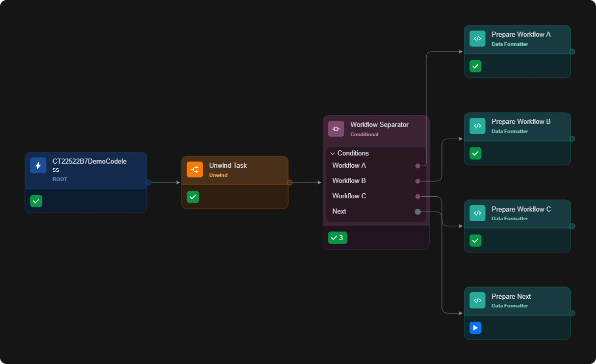The height and width of the screenshot is (364, 596).
Task: Click the Workflow C output port
Action: click(x=418, y=196)
